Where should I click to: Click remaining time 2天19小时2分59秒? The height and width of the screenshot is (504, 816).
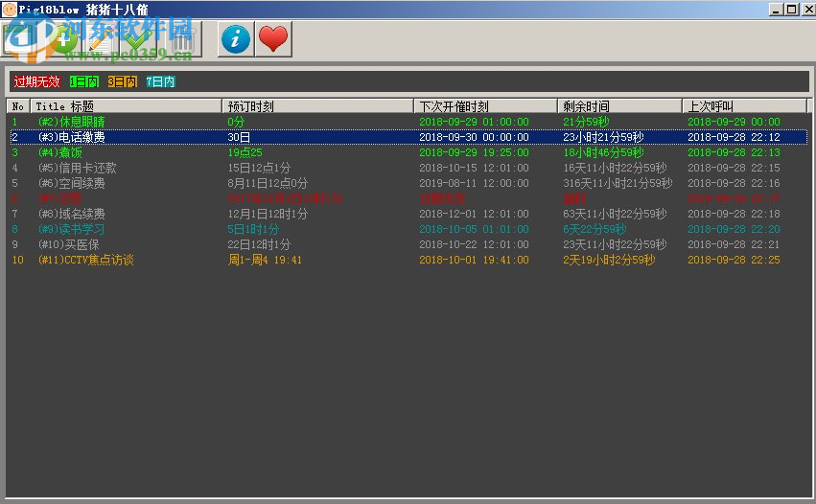coord(609,260)
